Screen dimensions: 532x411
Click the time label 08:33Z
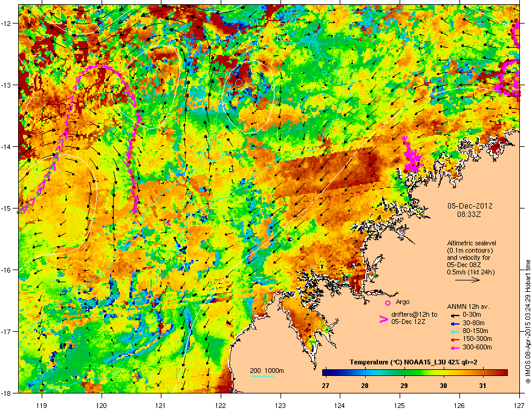pos(469,215)
